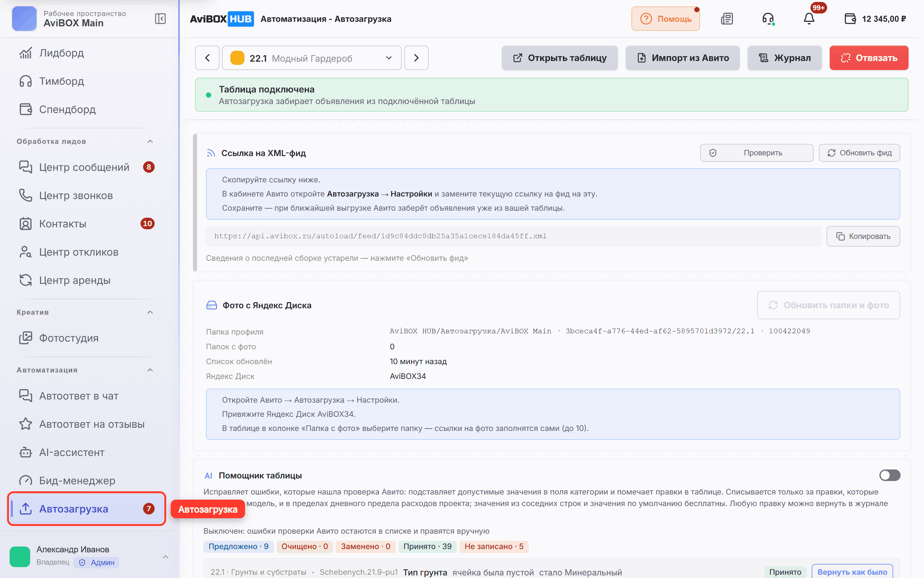Open Центр звонков in the sidebar

point(86,195)
